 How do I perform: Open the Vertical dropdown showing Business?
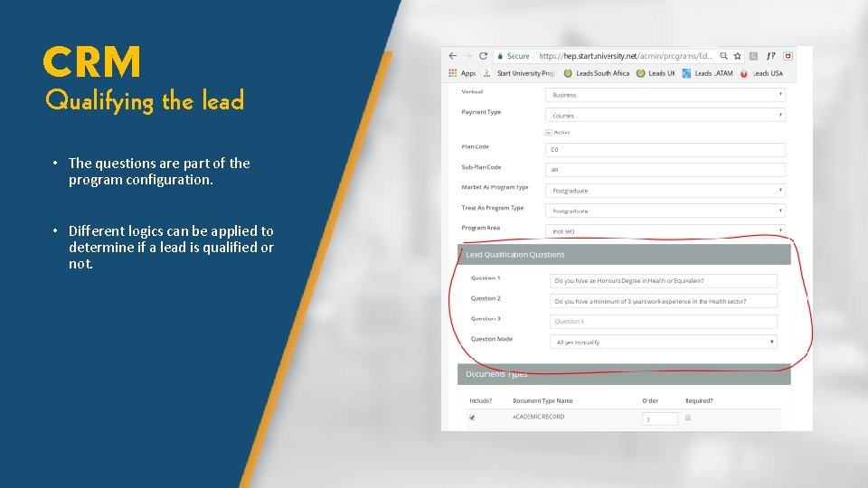[665, 95]
